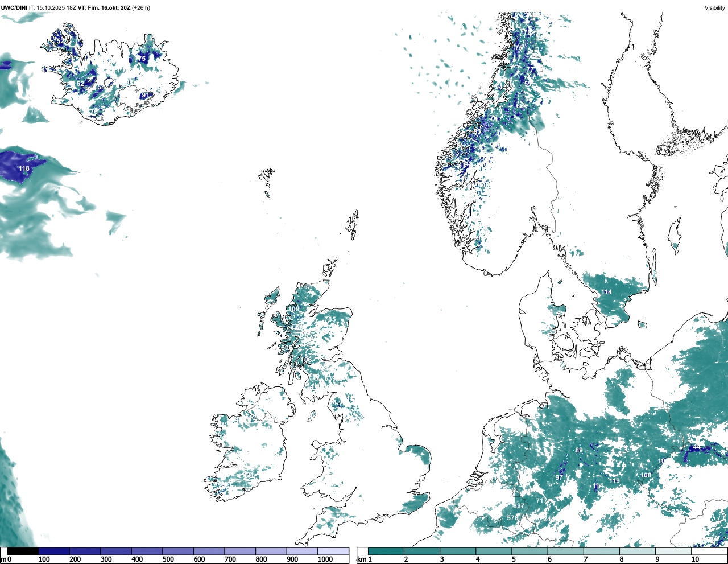Click the (+26 h) forecast offset text
Image resolution: width=728 pixels, height=564 pixels.
pyautogui.click(x=142, y=8)
